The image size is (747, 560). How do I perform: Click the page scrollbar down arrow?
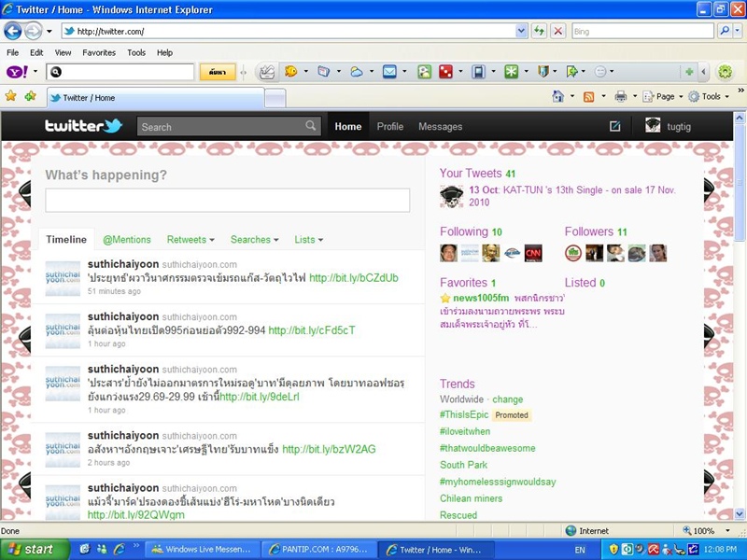(740, 514)
